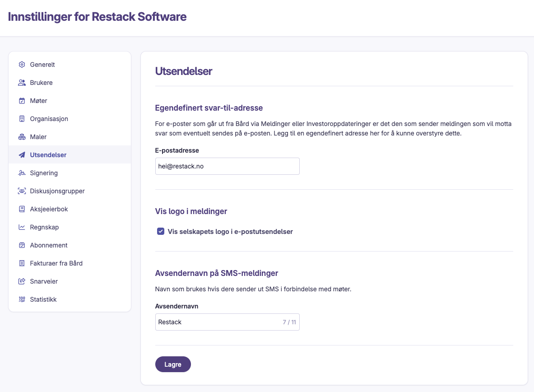Go to Snarveier settings
The image size is (534, 392).
coord(70,281)
